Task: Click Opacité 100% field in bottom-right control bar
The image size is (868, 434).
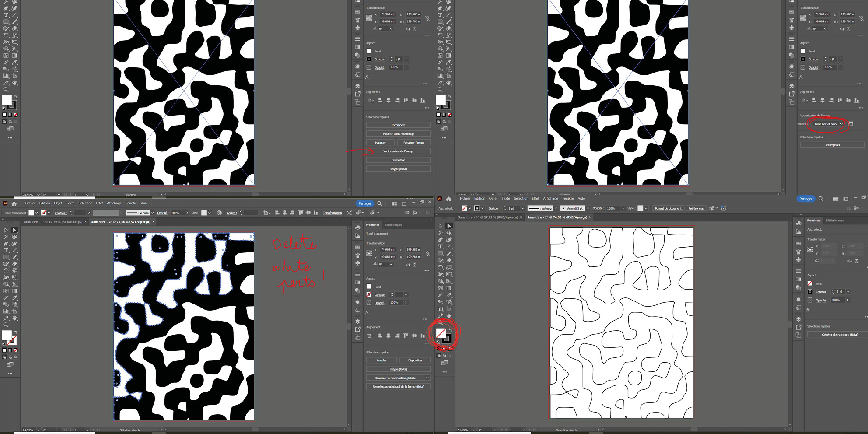Action: click(613, 208)
